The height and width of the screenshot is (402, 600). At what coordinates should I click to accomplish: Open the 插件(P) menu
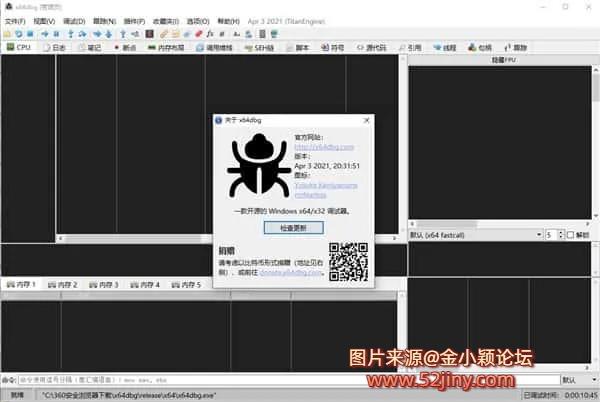(134, 21)
